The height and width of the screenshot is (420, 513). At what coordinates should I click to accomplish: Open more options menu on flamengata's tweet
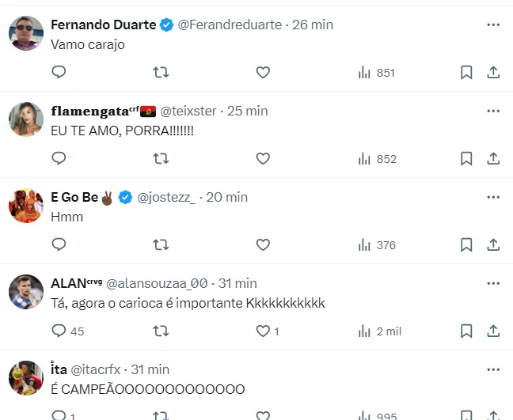coord(493,111)
